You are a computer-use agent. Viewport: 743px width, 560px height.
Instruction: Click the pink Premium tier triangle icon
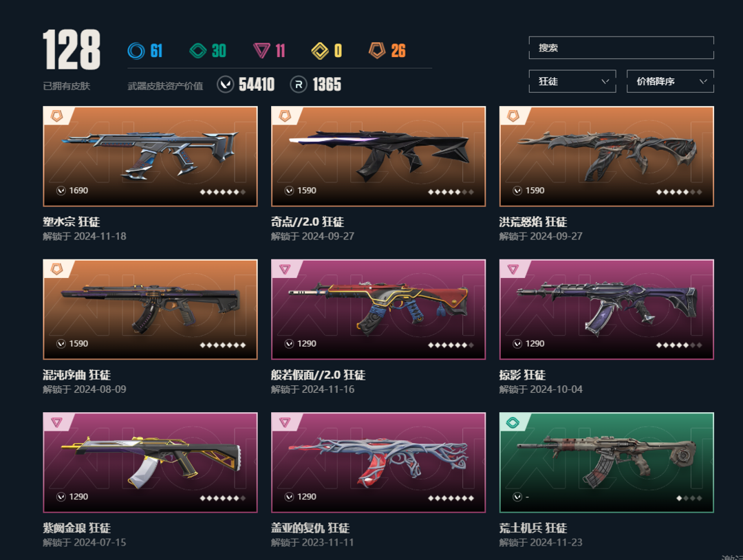(261, 51)
